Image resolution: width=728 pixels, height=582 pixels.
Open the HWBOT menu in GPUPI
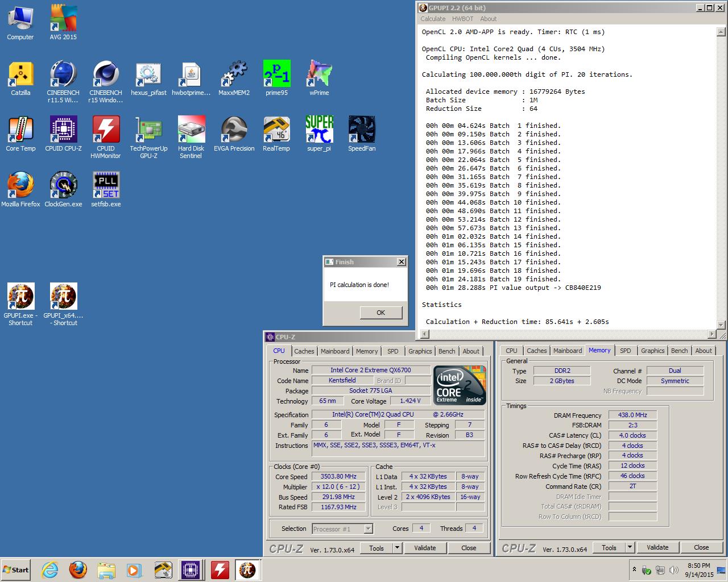coord(463,19)
